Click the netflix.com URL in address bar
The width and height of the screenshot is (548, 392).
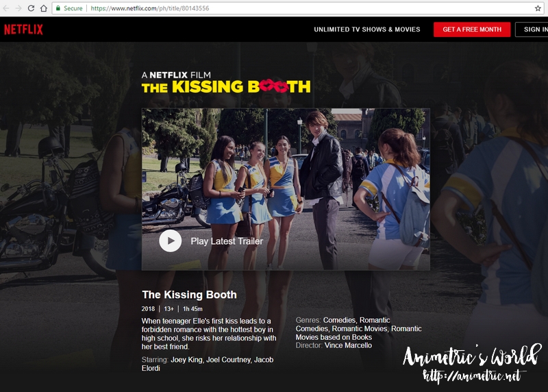click(x=150, y=8)
